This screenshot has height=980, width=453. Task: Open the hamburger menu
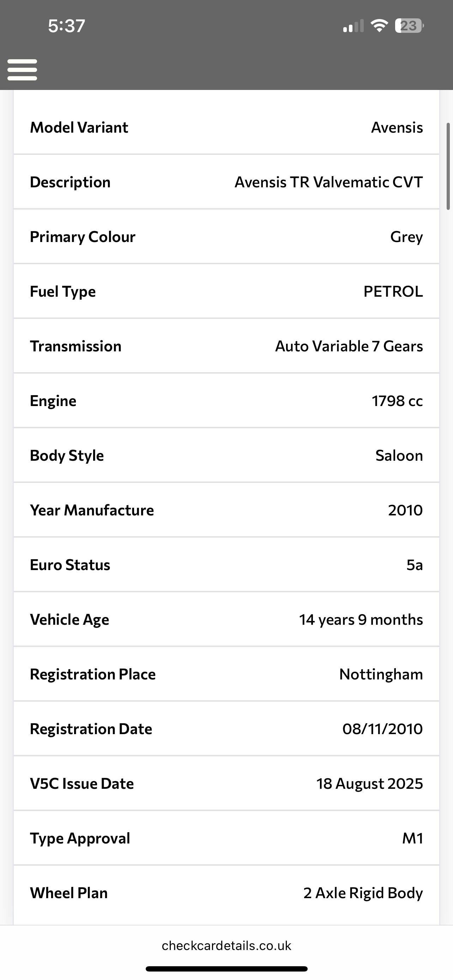(22, 69)
